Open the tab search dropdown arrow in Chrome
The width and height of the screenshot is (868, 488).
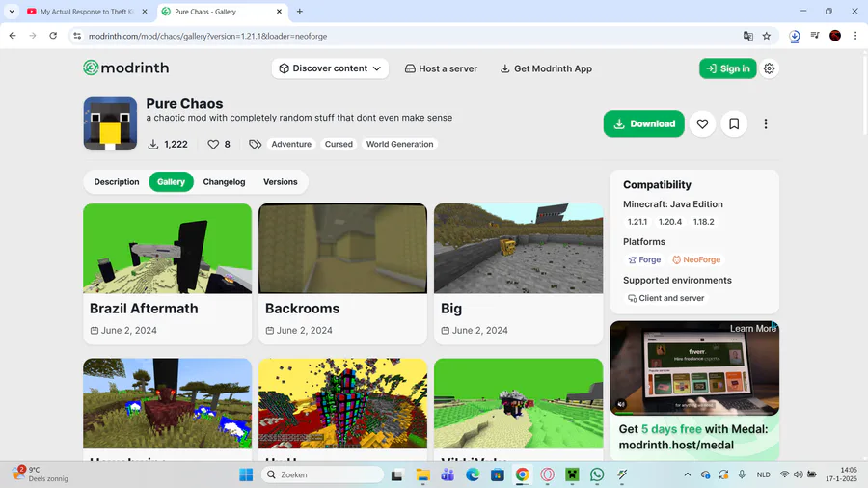[x=11, y=11]
